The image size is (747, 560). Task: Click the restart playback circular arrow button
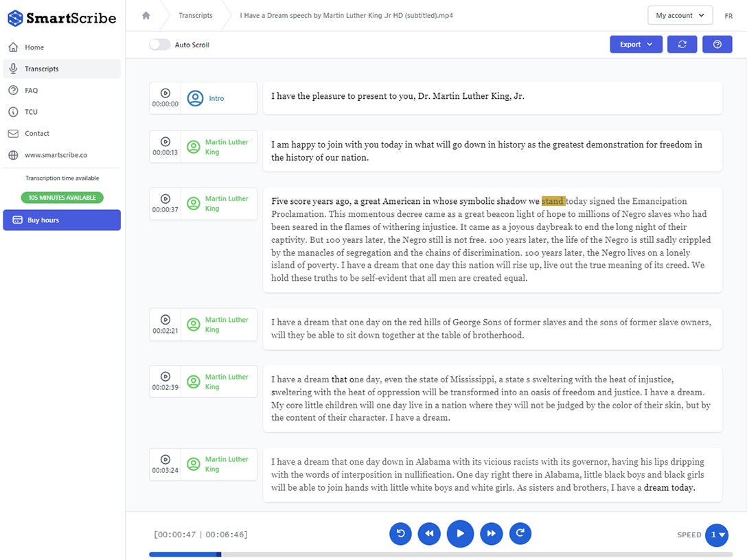(400, 533)
